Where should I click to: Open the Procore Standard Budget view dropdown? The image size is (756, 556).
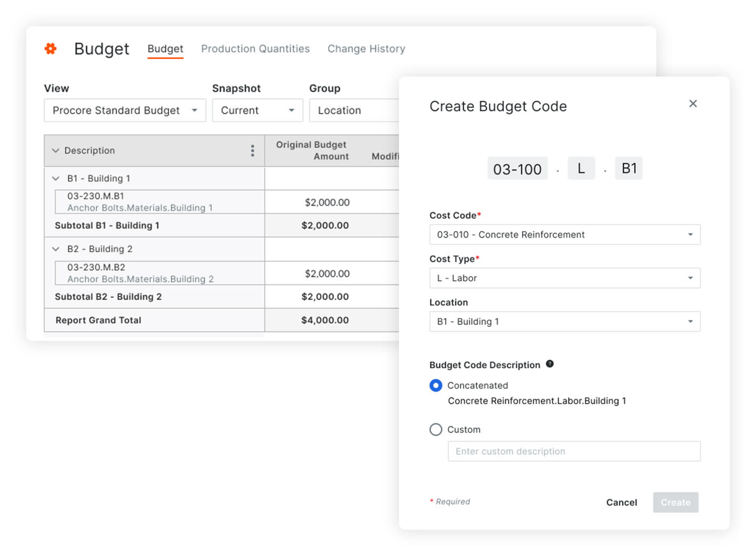point(125,110)
